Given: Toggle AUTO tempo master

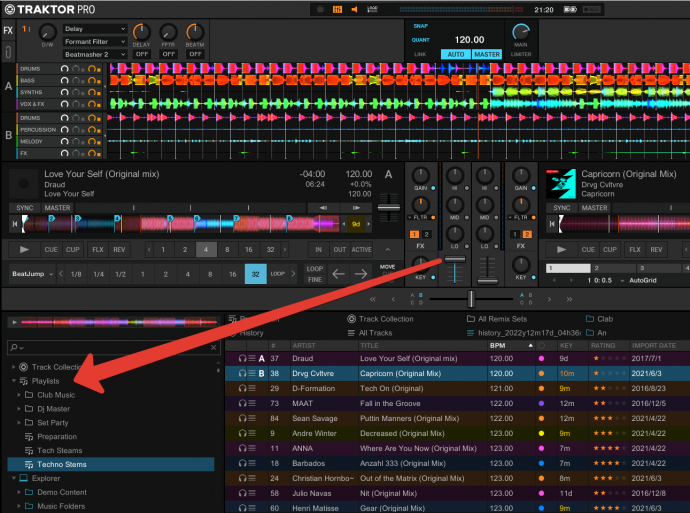Looking at the screenshot, I should point(456,54).
